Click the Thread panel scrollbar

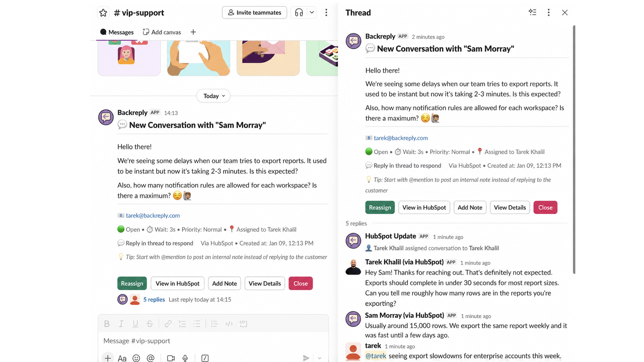click(x=574, y=150)
